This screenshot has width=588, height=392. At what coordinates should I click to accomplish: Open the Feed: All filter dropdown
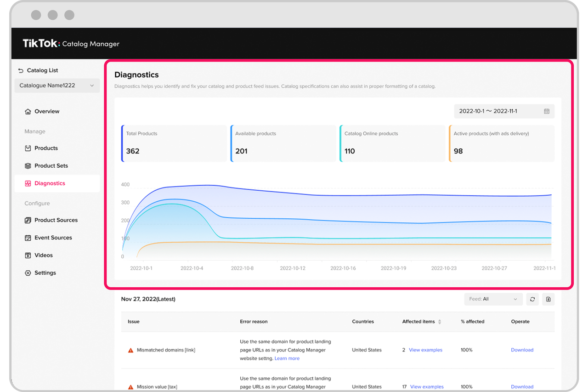[x=493, y=299]
